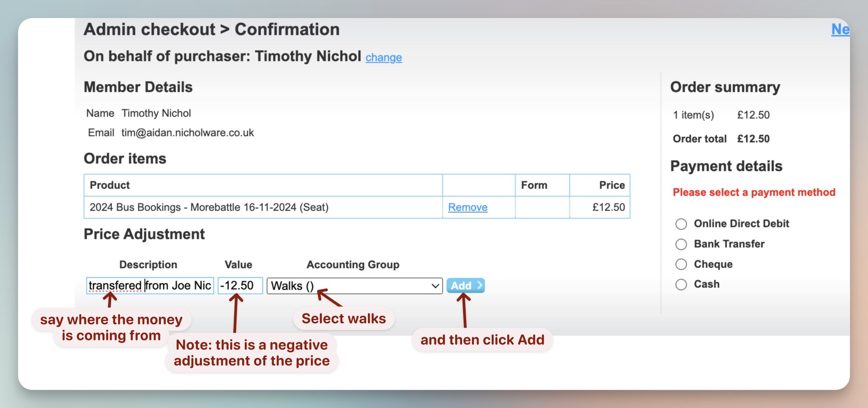Pick Cash as the payment method

pos(681,284)
